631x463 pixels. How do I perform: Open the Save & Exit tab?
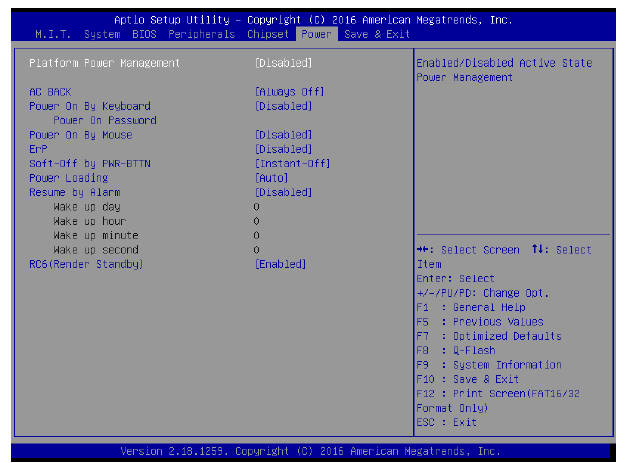click(376, 34)
